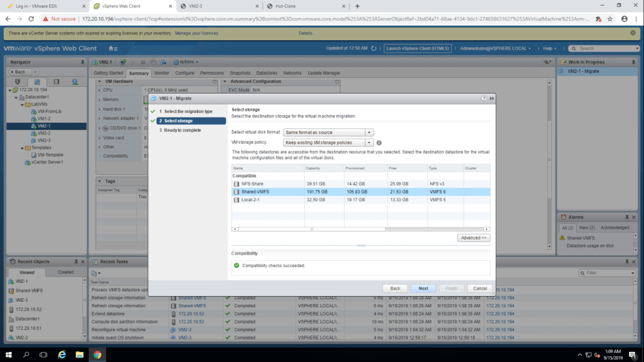Click the home menu icon
Viewport: 644px width, 362px height.
pyautogui.click(x=113, y=48)
